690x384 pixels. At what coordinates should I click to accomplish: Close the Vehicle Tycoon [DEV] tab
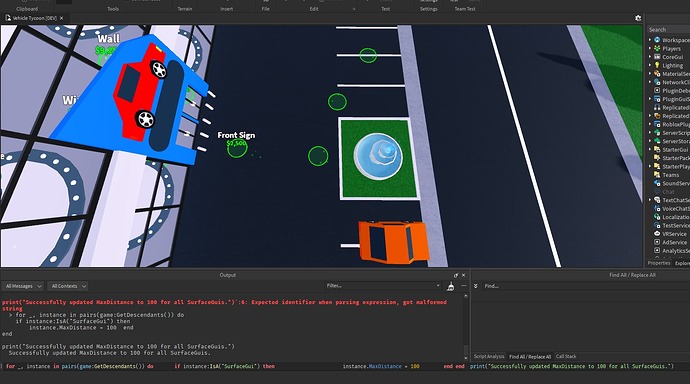coord(62,18)
